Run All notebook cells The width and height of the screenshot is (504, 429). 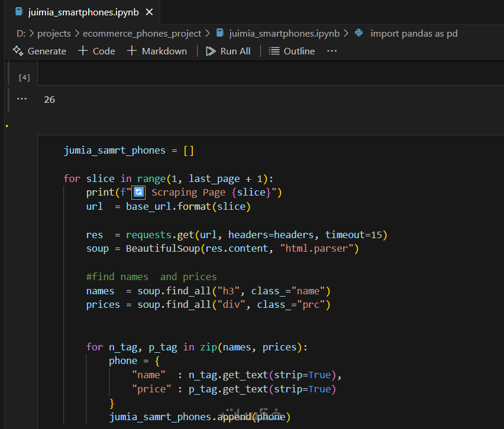click(228, 51)
